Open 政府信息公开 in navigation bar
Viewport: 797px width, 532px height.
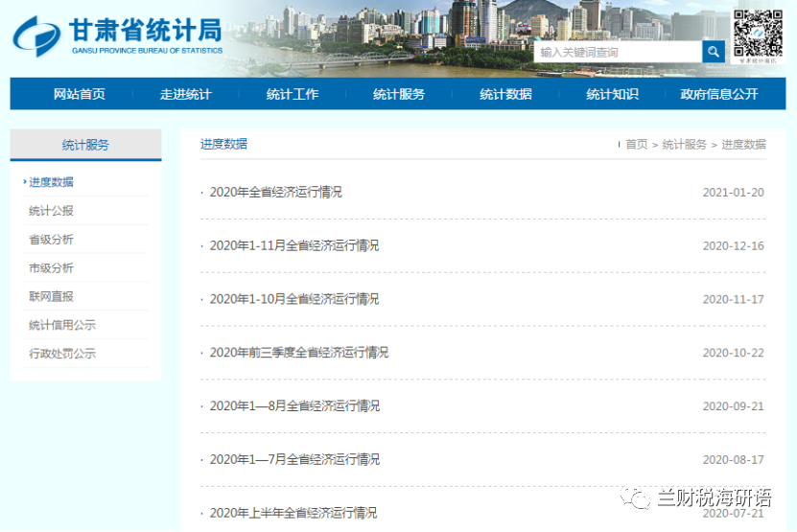[x=718, y=94]
